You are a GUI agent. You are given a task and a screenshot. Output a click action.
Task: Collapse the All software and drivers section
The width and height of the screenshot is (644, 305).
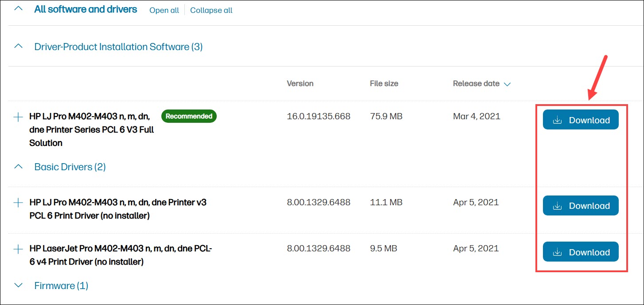click(x=18, y=9)
